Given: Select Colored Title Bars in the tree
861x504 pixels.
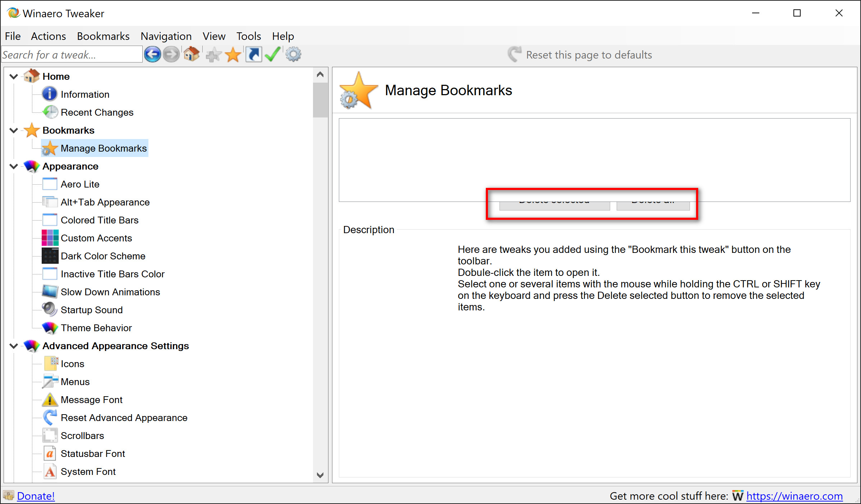Looking at the screenshot, I should click(x=100, y=220).
